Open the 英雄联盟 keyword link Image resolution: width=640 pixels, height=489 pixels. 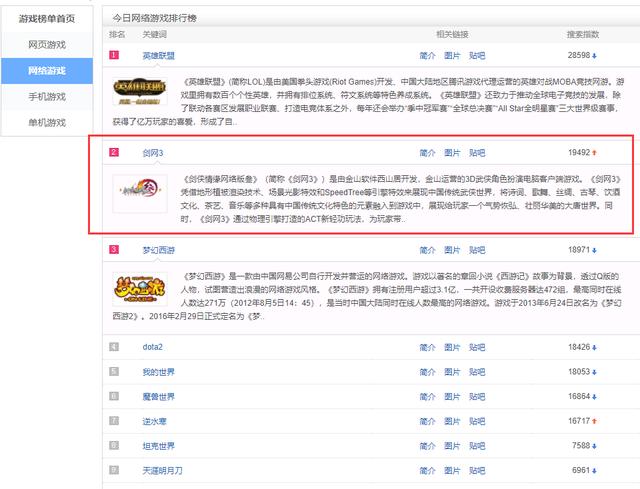[x=161, y=56]
